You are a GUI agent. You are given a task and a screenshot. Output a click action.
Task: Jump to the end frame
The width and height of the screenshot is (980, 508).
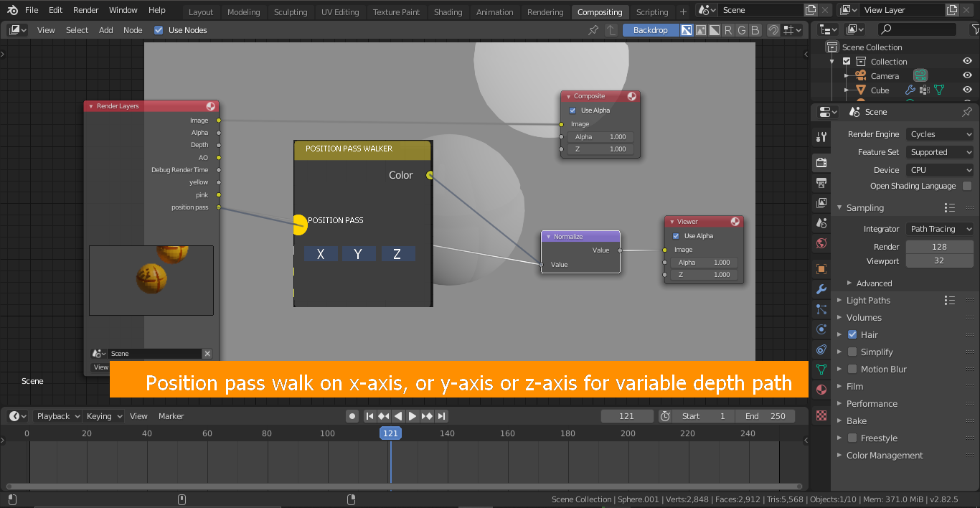[442, 416]
